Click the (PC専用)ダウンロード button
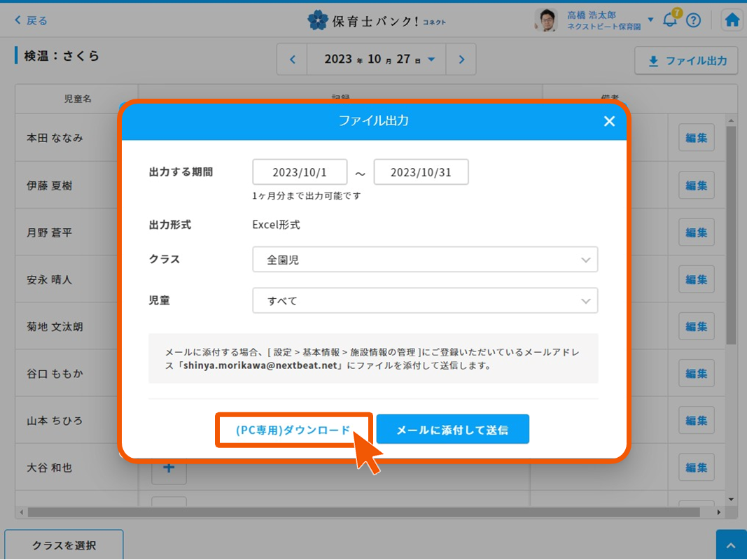The image size is (747, 560). click(x=293, y=430)
